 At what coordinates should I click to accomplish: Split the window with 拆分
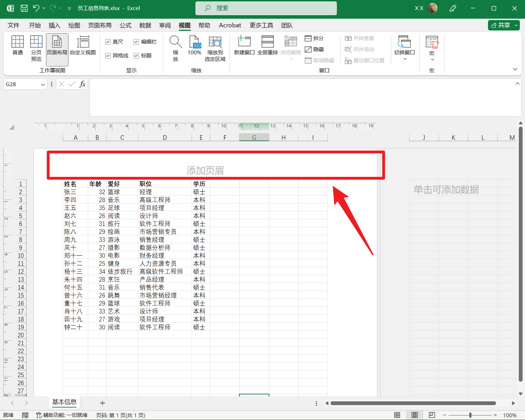[x=314, y=38]
